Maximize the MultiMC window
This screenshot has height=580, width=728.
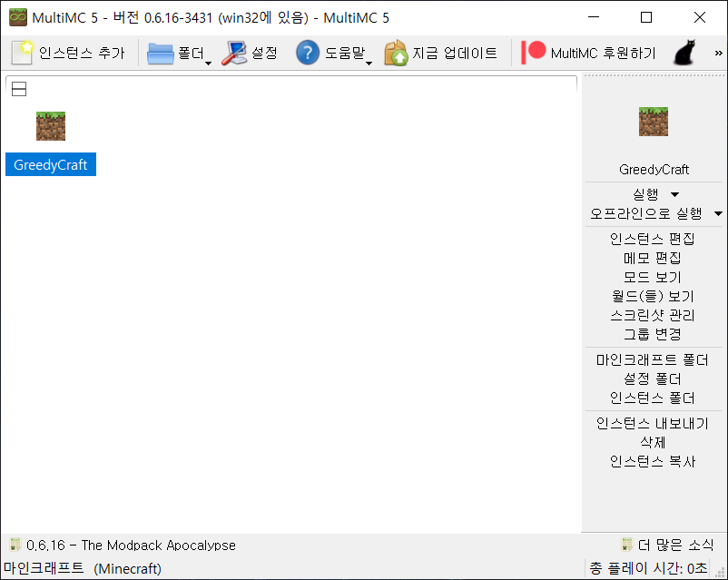click(x=645, y=17)
